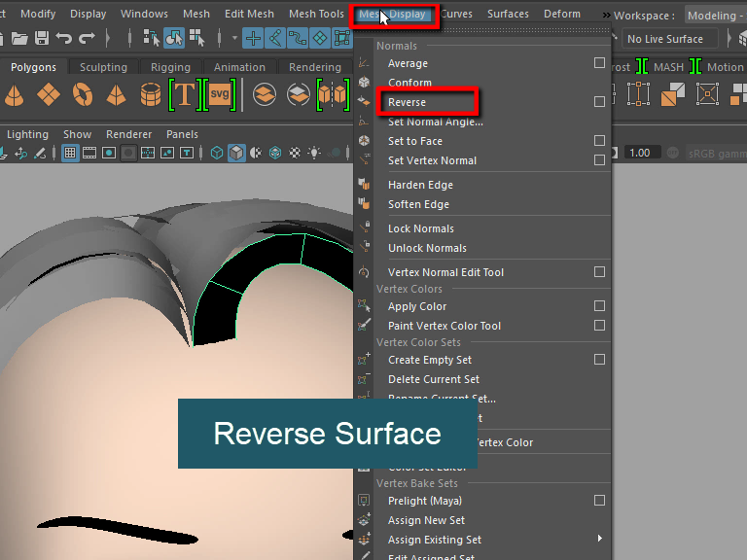
Task: Click the mirror geometry shelf icon
Action: [x=332, y=95]
